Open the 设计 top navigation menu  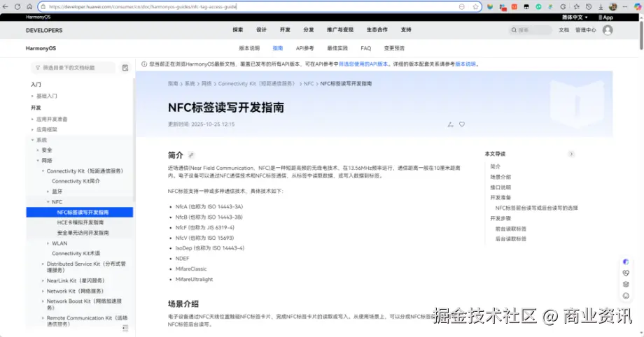261,30
